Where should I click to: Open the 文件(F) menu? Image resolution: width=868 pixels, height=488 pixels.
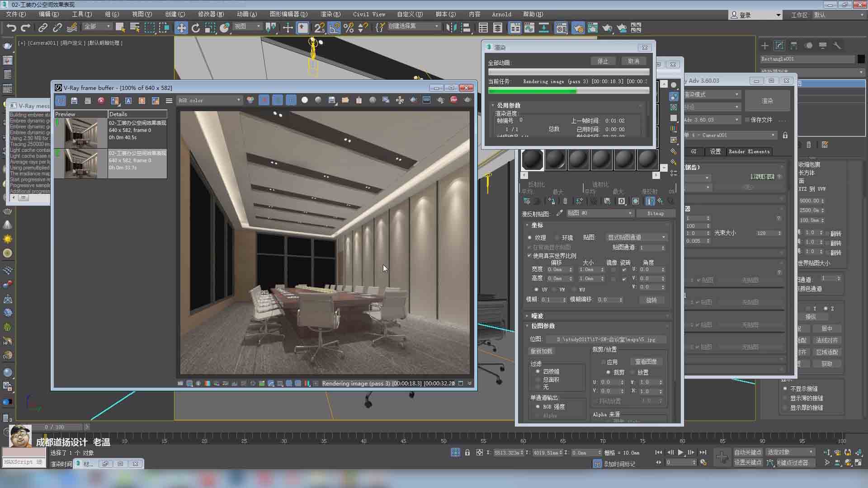[x=16, y=14]
